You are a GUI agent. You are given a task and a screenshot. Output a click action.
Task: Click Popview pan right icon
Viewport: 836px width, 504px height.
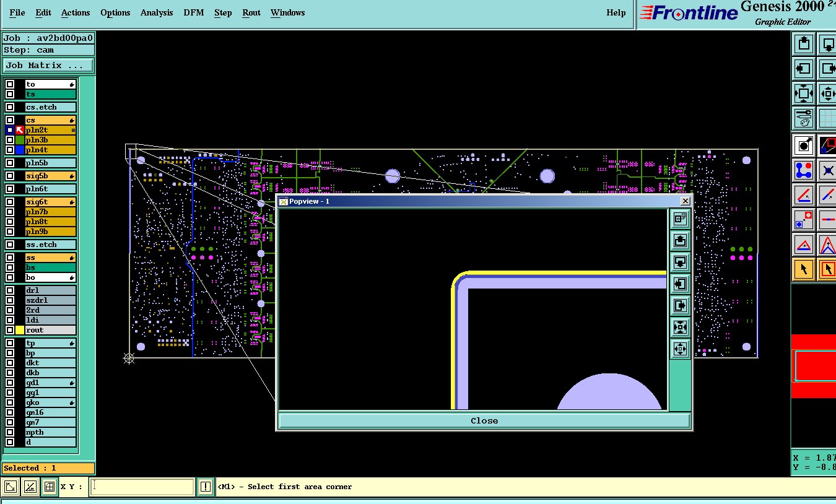pyautogui.click(x=680, y=305)
